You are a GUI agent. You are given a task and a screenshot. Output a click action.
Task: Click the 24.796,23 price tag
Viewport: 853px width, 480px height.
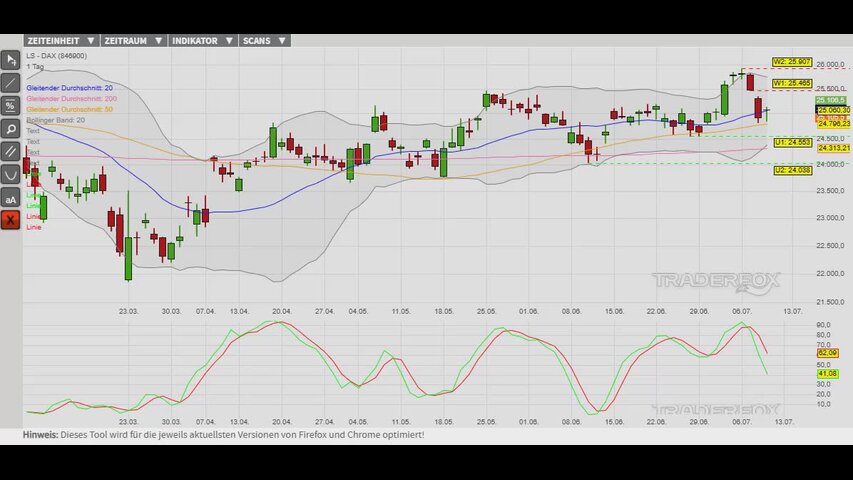pos(833,124)
